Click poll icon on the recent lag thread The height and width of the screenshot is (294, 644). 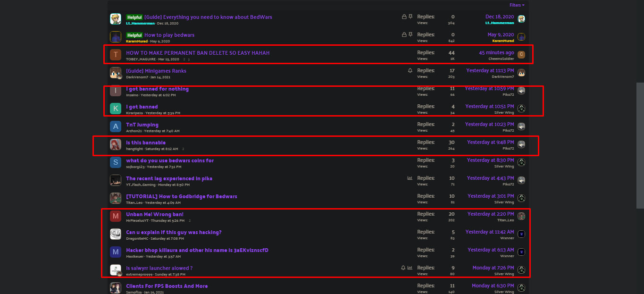(410, 178)
